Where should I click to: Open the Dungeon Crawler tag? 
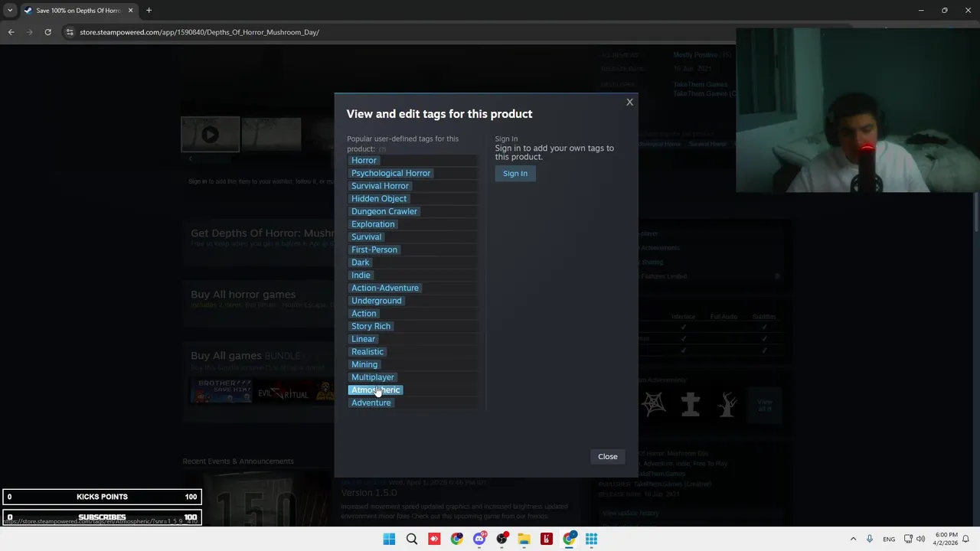pos(384,211)
